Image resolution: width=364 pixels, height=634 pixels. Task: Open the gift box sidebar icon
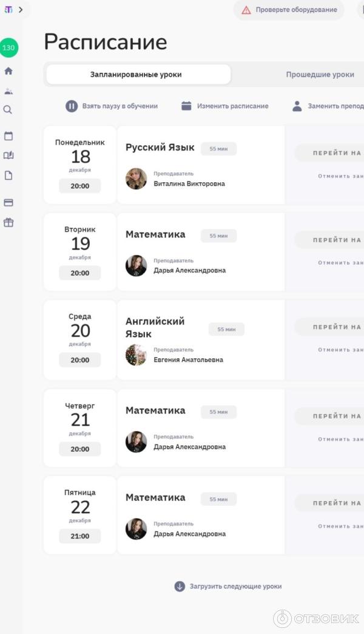coord(8,222)
